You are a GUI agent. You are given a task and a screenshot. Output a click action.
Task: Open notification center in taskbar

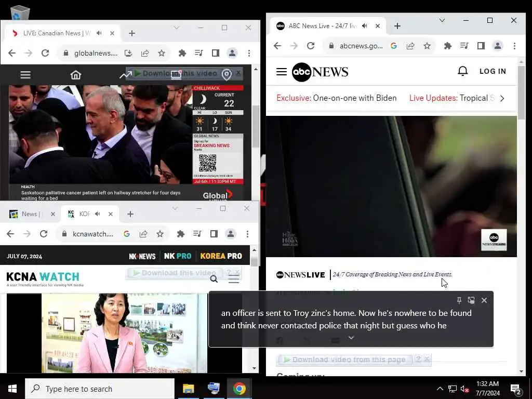click(516, 389)
